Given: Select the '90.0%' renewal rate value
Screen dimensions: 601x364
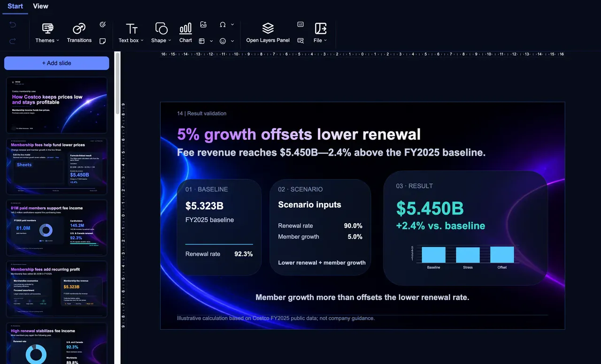Looking at the screenshot, I should (353, 226).
